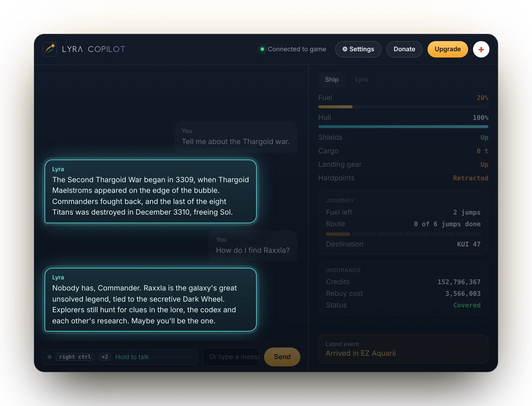Click the red plus icon button
532x406 pixels.
481,49
